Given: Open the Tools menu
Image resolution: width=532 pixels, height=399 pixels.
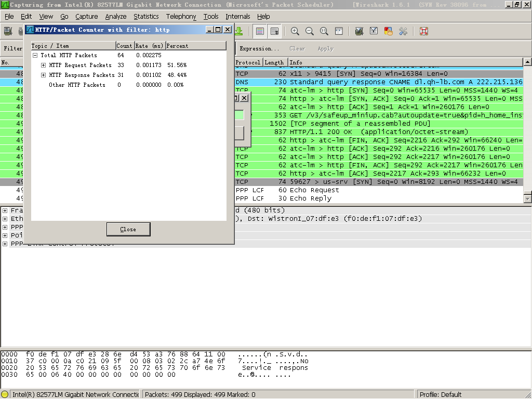Looking at the screenshot, I should pos(211,16).
